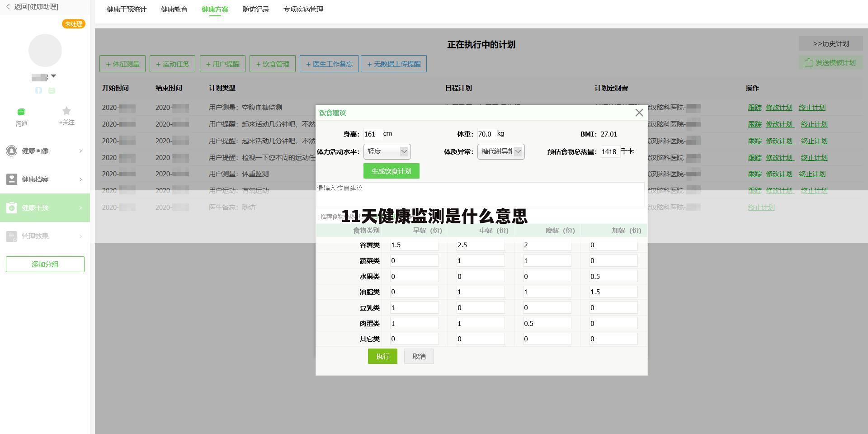The image size is (868, 434).
Task: Click the 请输入饮食建议 text area
Action: click(x=480, y=194)
